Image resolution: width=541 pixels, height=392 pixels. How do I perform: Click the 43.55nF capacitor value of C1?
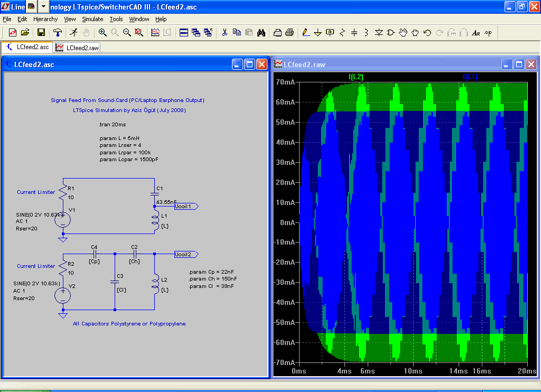pyautogui.click(x=166, y=202)
